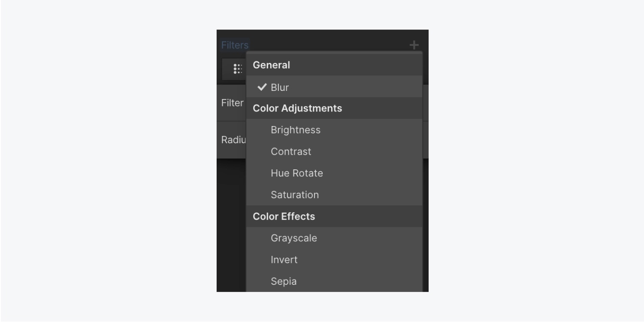This screenshot has width=644, height=322.
Task: Apply the Sepia color effect
Action: (334, 281)
